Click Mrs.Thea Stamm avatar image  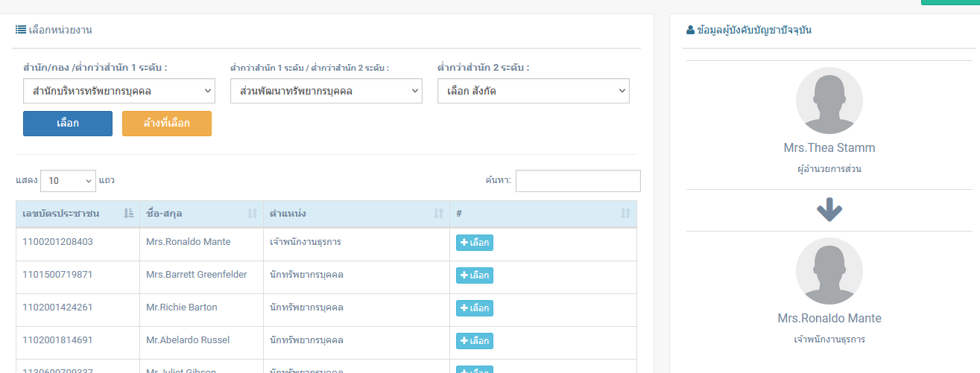coord(829,101)
